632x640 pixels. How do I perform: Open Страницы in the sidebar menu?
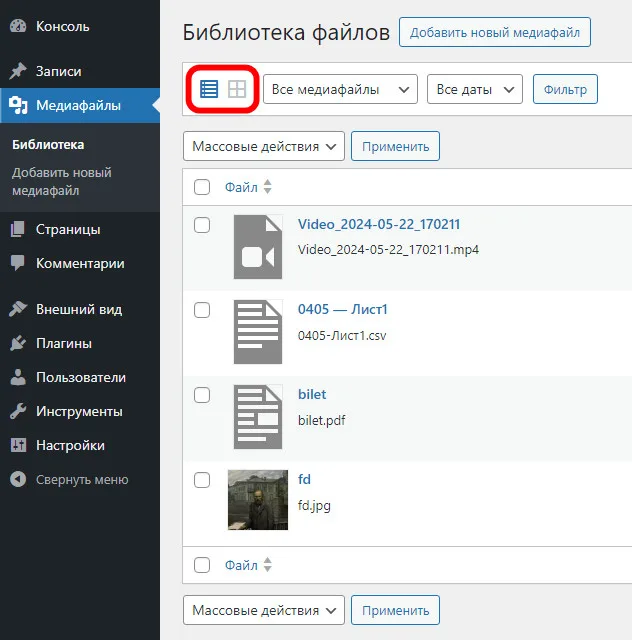[68, 229]
